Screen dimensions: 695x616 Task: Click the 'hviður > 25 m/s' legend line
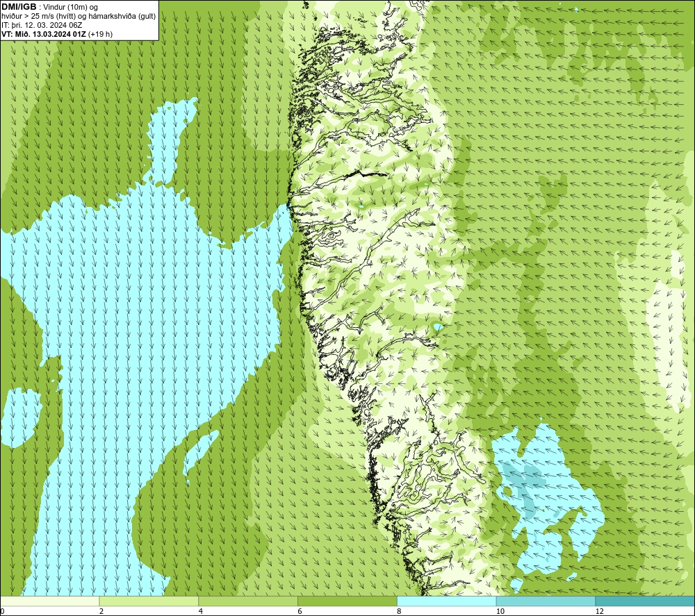(79, 17)
